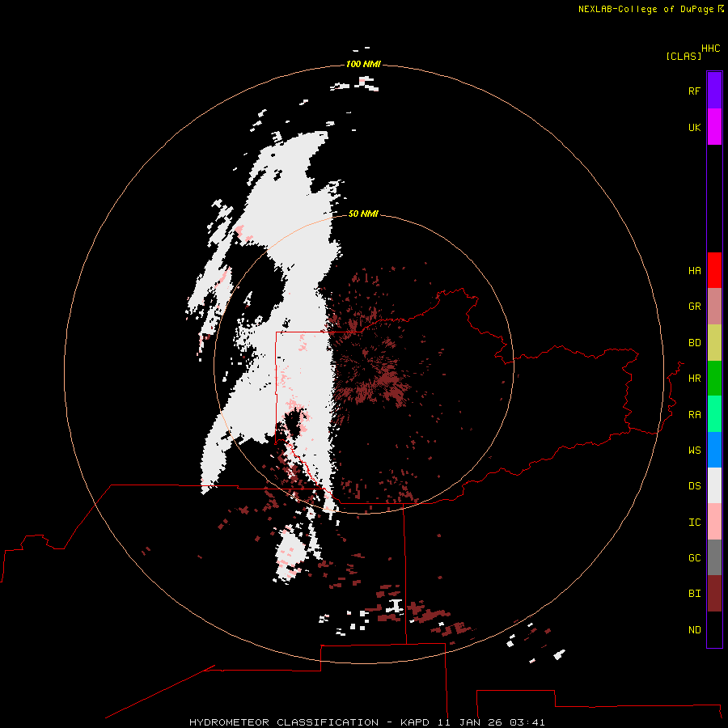728x728 pixels.
Task: Click the 11 JAN 26 date
Action: click(x=470, y=722)
